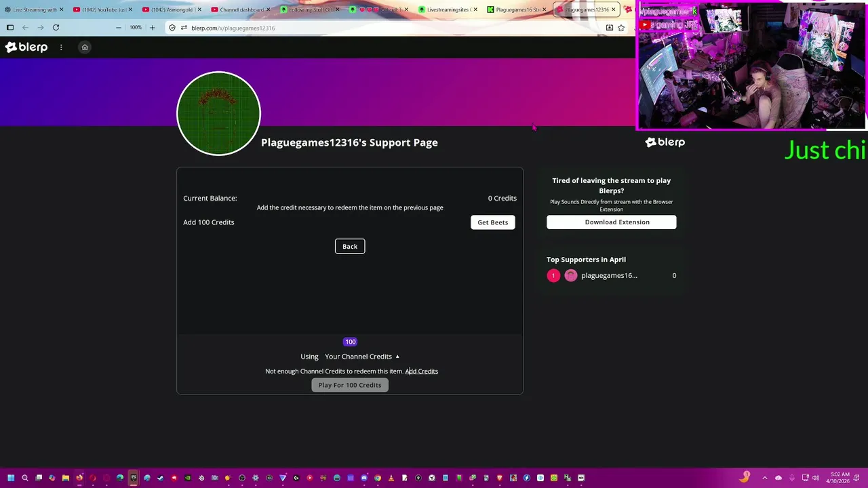Open Firefox from the taskbar
This screenshot has width=868, height=488.
[x=79, y=478]
